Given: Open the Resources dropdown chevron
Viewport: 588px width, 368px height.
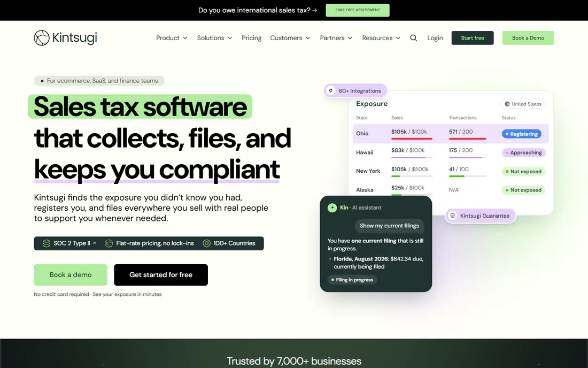Looking at the screenshot, I should click(x=398, y=38).
